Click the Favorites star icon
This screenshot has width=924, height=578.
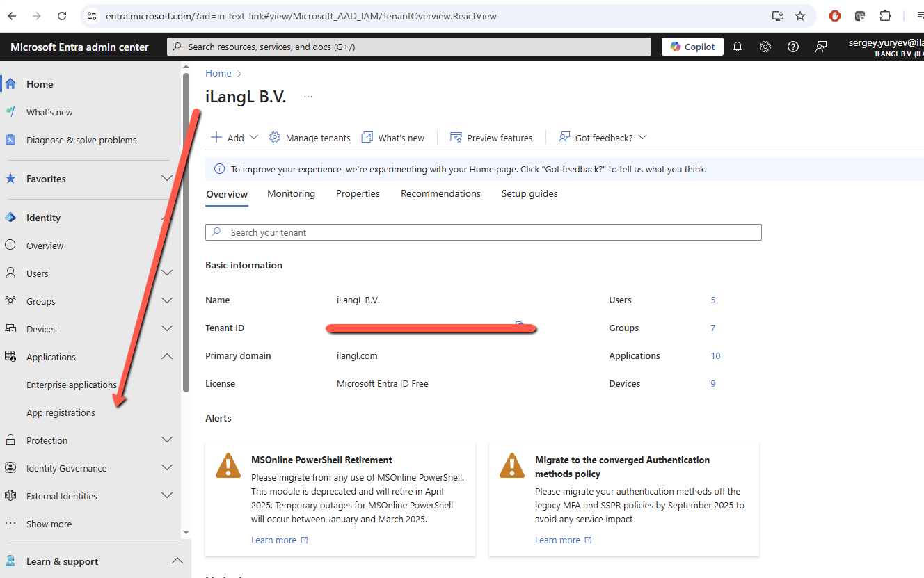(10, 179)
